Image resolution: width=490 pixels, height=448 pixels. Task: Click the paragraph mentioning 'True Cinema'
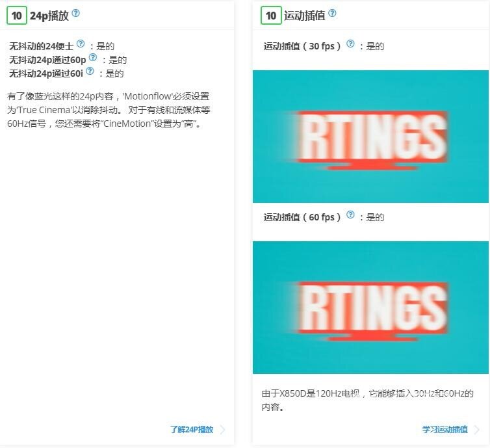click(x=109, y=110)
